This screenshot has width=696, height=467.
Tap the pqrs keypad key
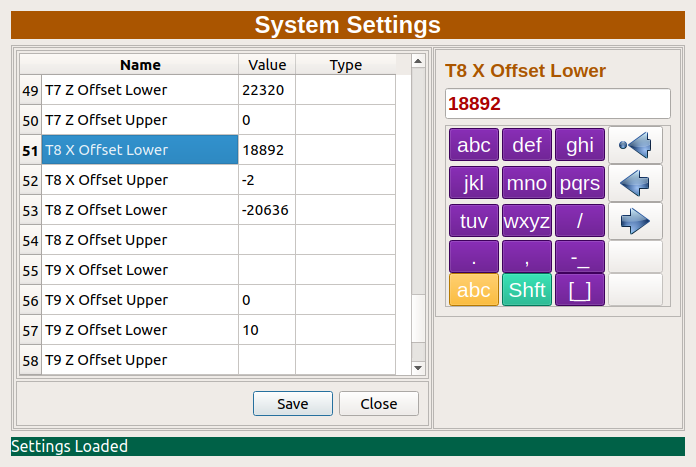[580, 183]
